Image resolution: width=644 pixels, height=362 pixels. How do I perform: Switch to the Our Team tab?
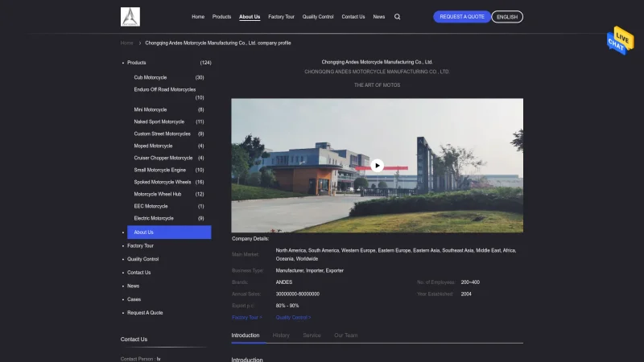346,335
